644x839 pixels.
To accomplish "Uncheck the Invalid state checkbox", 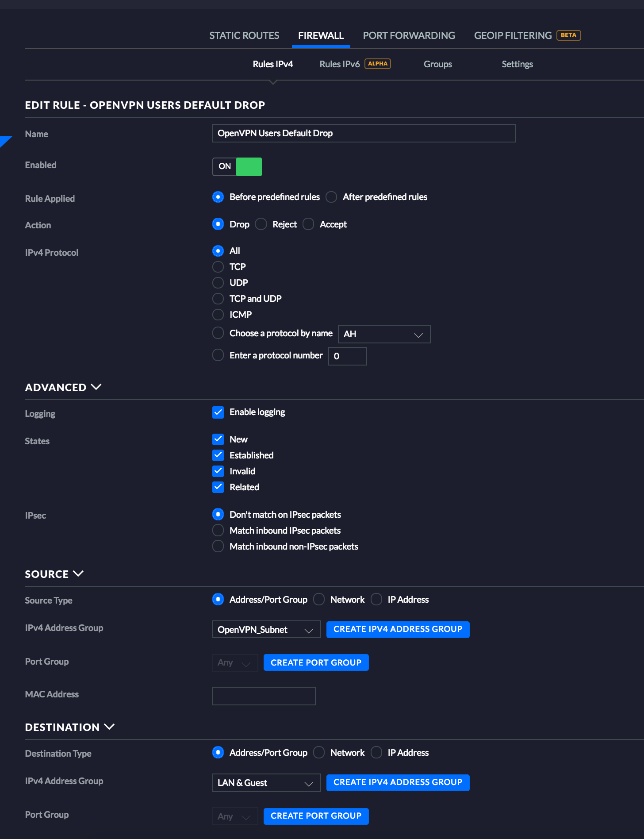I will (218, 471).
